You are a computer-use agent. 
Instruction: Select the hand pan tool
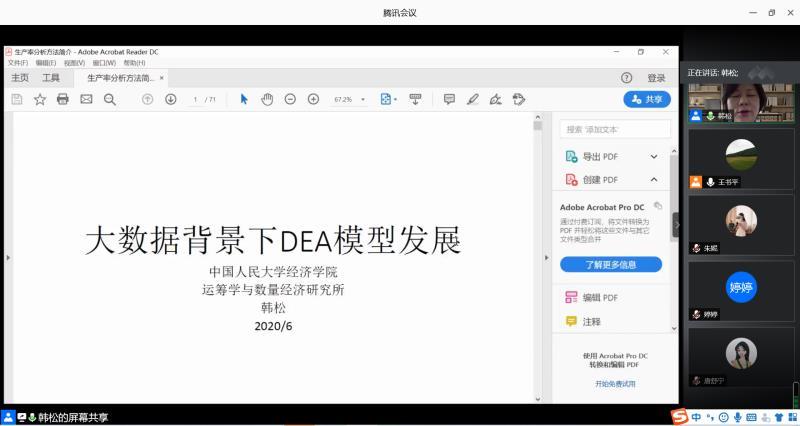click(x=267, y=99)
